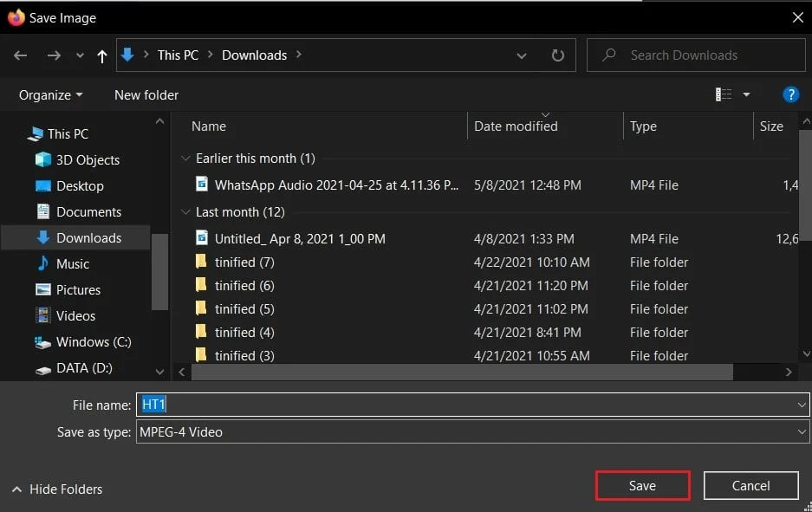
Task: Open the Pictures folder in sidebar
Action: (79, 289)
